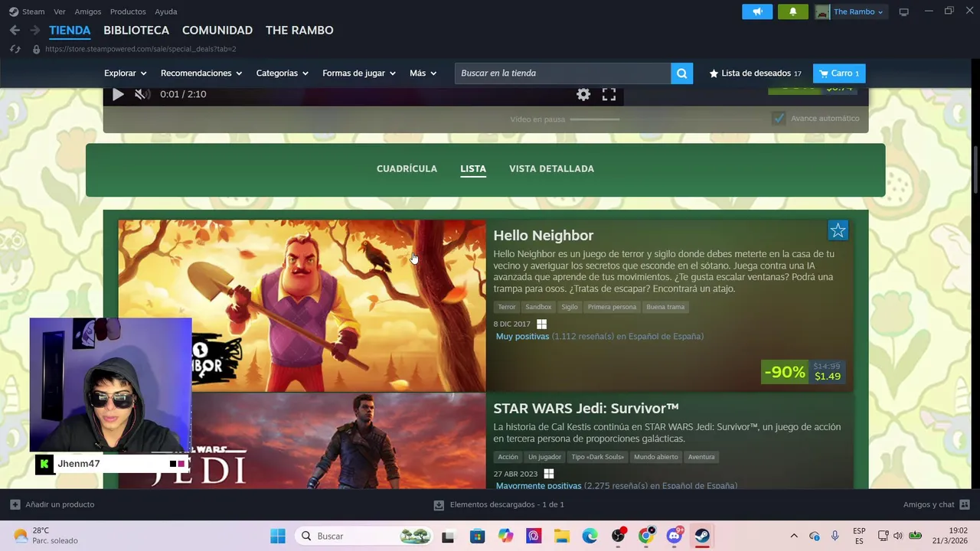Click the Sandbox tag
This screenshot has height=551, width=980.
click(538, 307)
